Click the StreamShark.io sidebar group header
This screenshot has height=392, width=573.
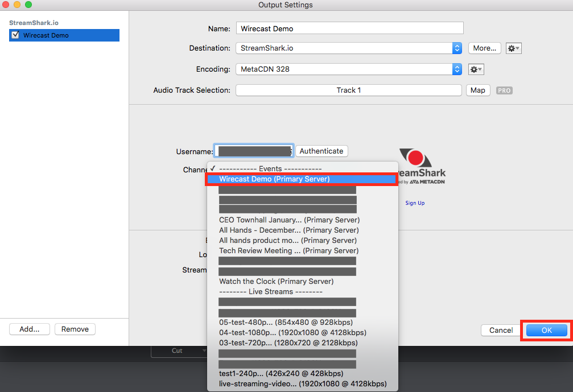pyautogui.click(x=34, y=23)
